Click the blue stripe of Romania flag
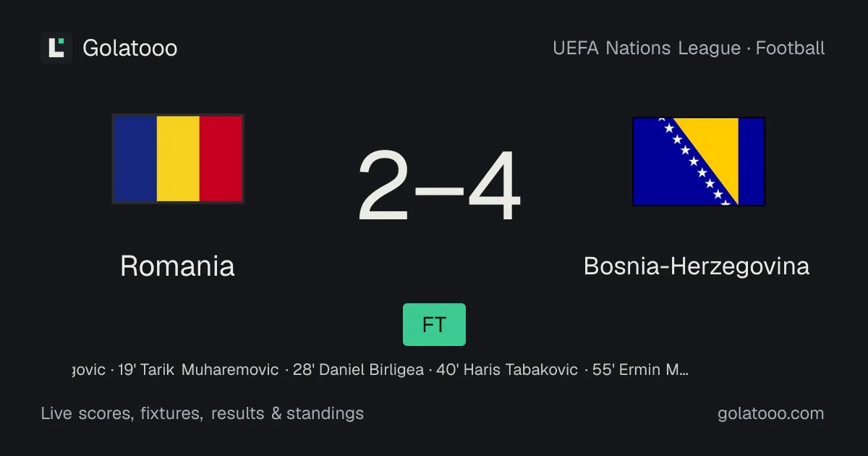This screenshot has height=456, width=868. (135, 159)
